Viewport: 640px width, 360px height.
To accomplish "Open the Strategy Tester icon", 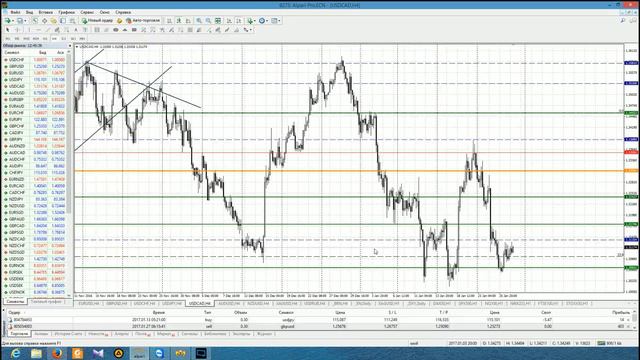I will pos(73,20).
